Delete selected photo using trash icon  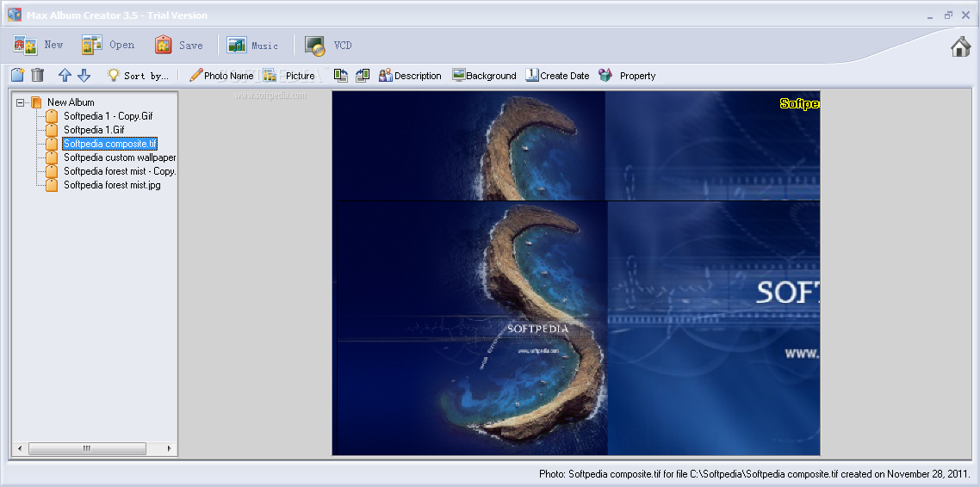[x=38, y=75]
